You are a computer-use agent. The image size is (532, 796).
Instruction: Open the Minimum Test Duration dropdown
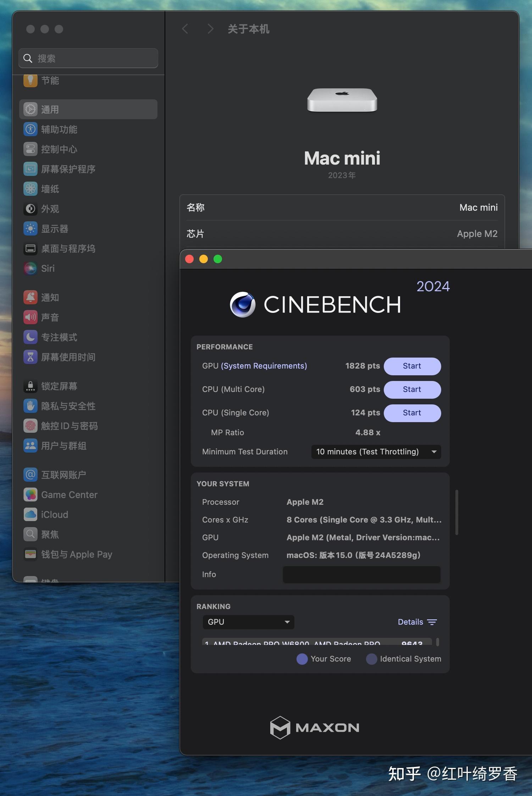click(376, 452)
